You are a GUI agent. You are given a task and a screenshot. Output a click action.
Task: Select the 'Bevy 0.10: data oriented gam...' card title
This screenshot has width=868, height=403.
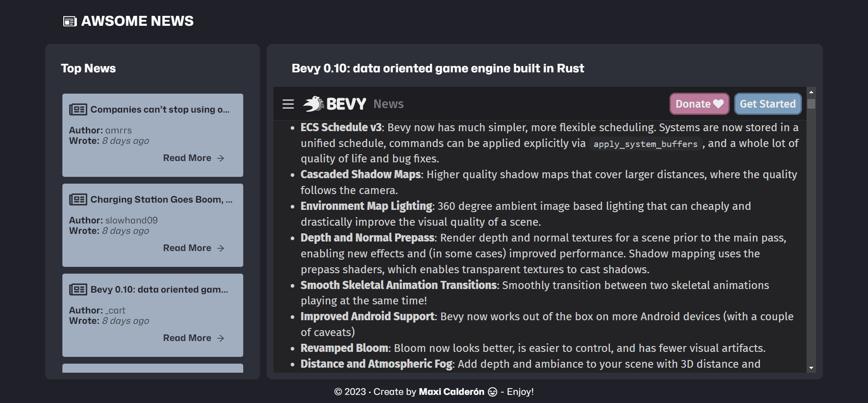(x=159, y=289)
